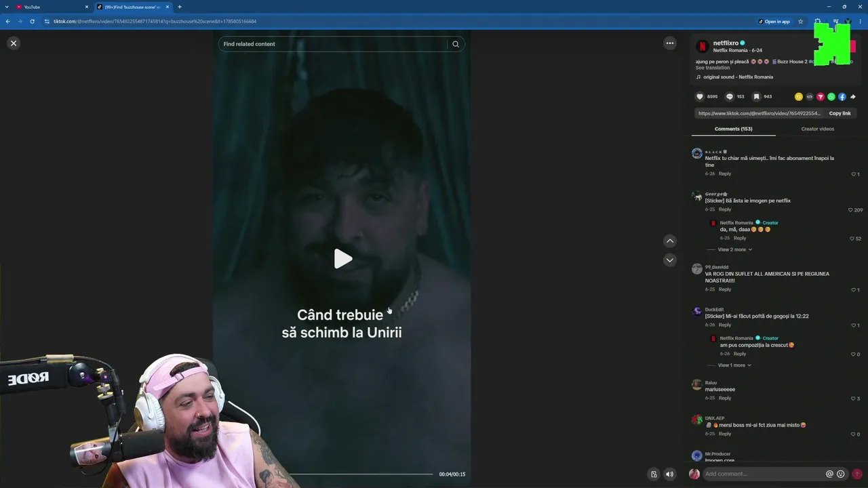Play the paused video
868x488 pixels.
pyautogui.click(x=342, y=259)
